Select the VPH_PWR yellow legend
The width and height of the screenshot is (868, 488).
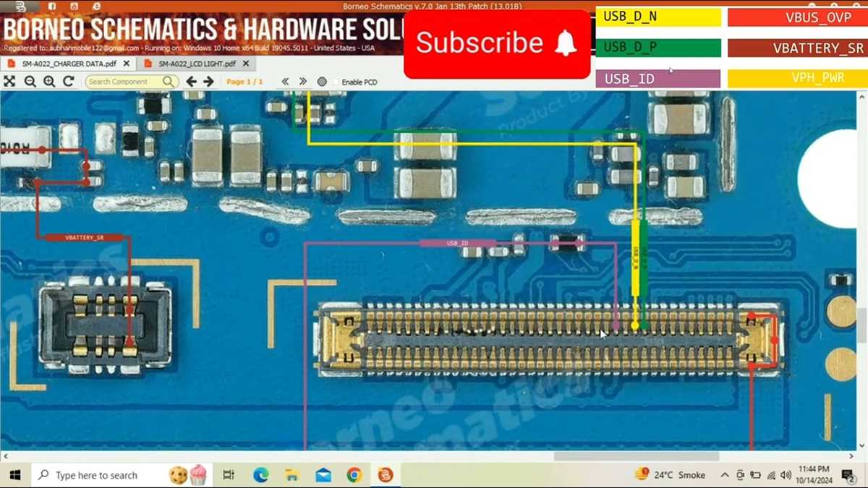[x=798, y=79]
